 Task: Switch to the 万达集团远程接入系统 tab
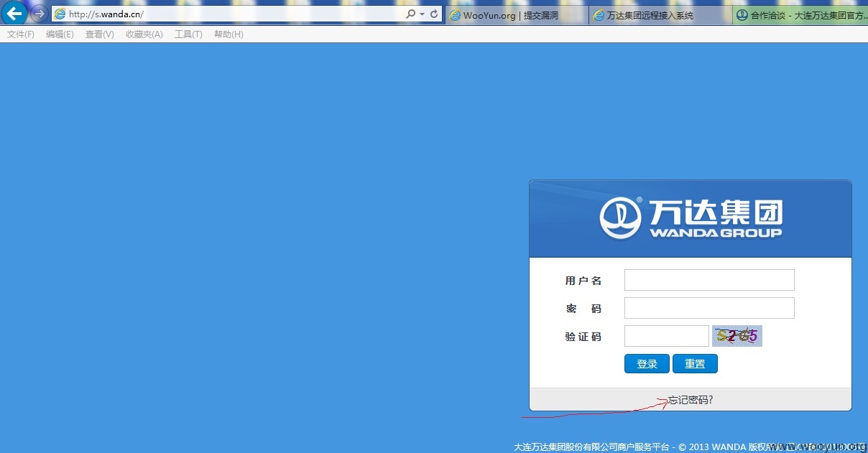660,15
